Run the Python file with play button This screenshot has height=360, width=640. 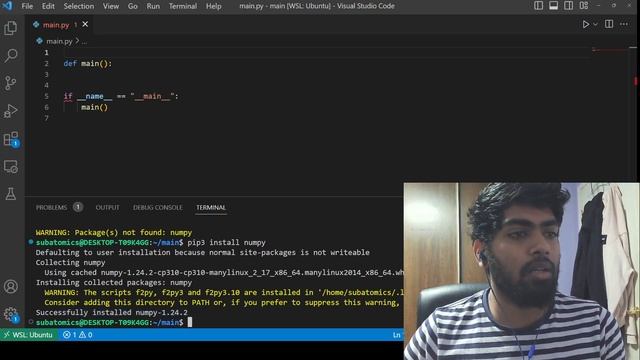pos(586,24)
